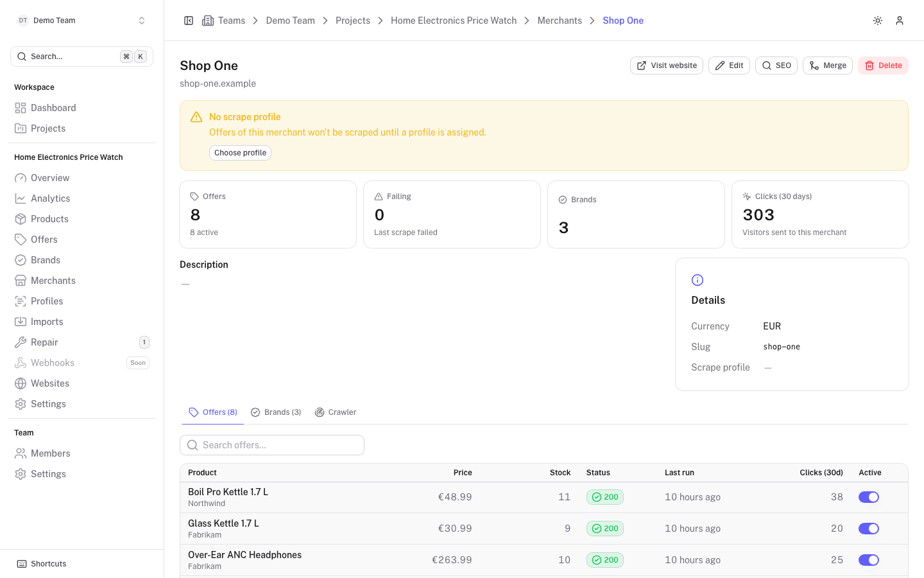Open the sidebar Search box
The image size is (924, 578).
81,57
